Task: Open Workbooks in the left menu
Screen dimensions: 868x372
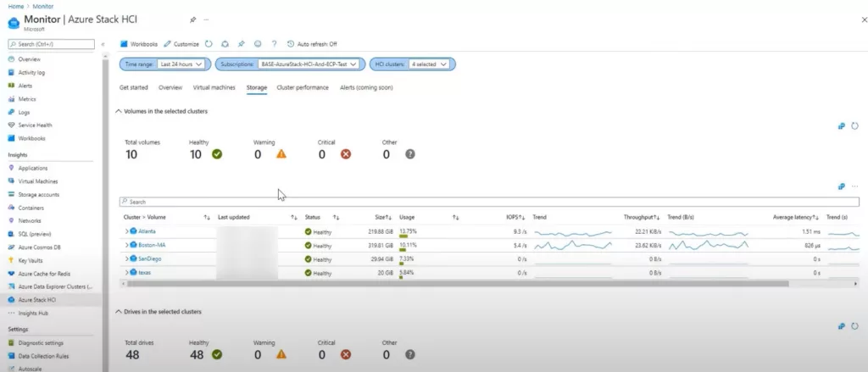Action: 31,138
